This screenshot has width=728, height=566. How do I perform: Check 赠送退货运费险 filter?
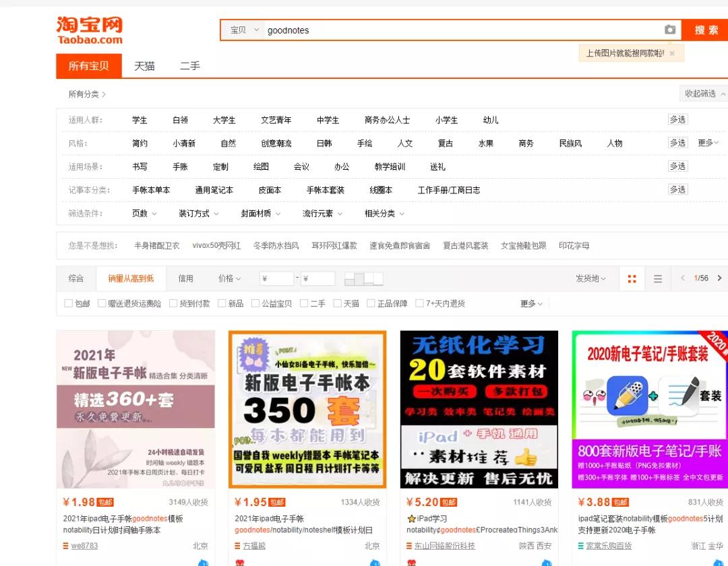[102, 303]
